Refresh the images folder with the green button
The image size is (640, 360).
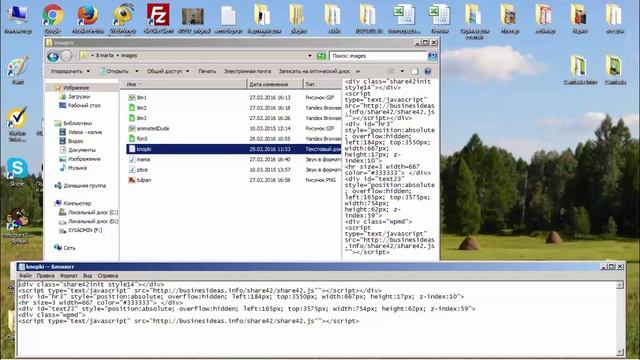pyautogui.click(x=322, y=56)
